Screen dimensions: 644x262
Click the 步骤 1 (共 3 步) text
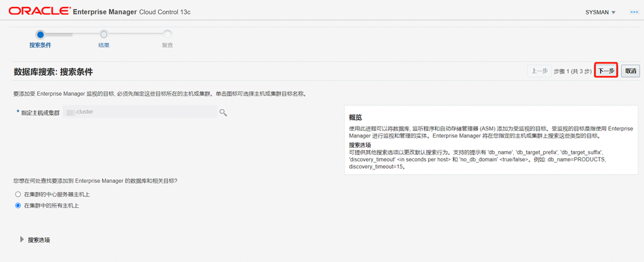(x=572, y=71)
